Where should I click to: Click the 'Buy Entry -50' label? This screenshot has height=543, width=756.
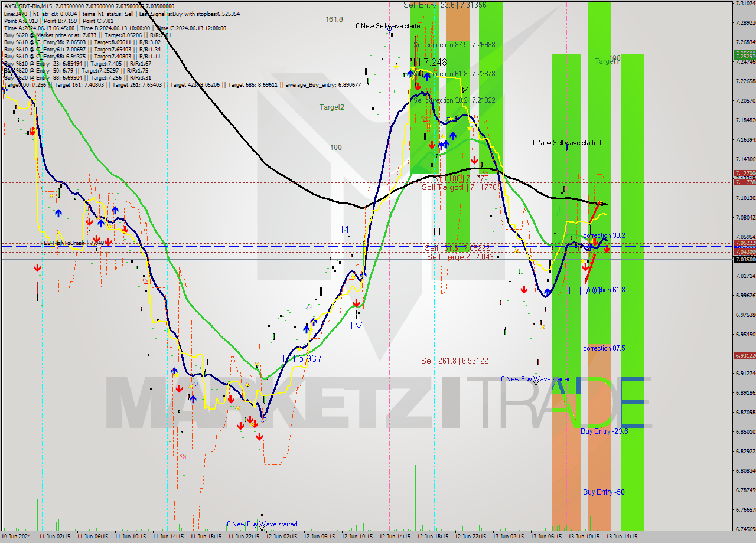(604, 492)
